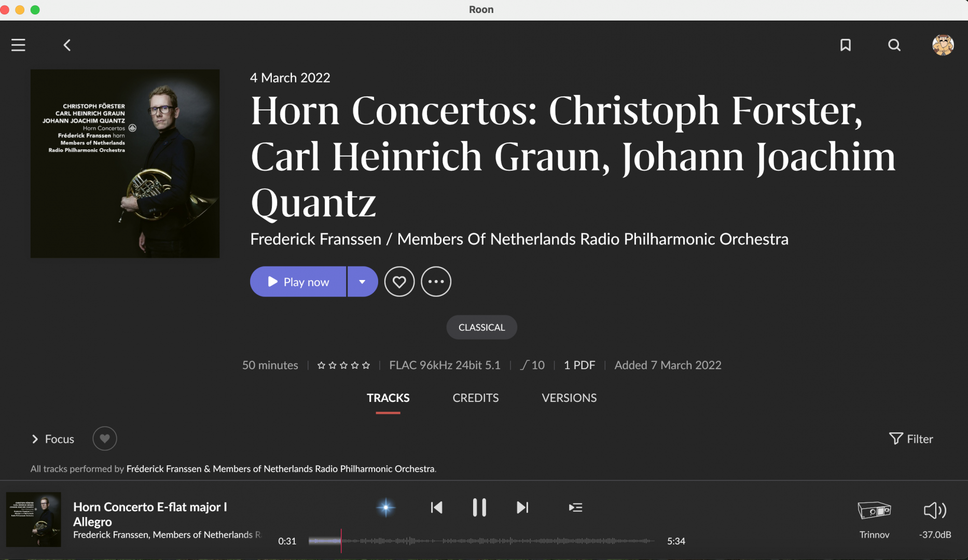Open the volume control speaker icon
This screenshot has width=968, height=560.
pyautogui.click(x=935, y=511)
